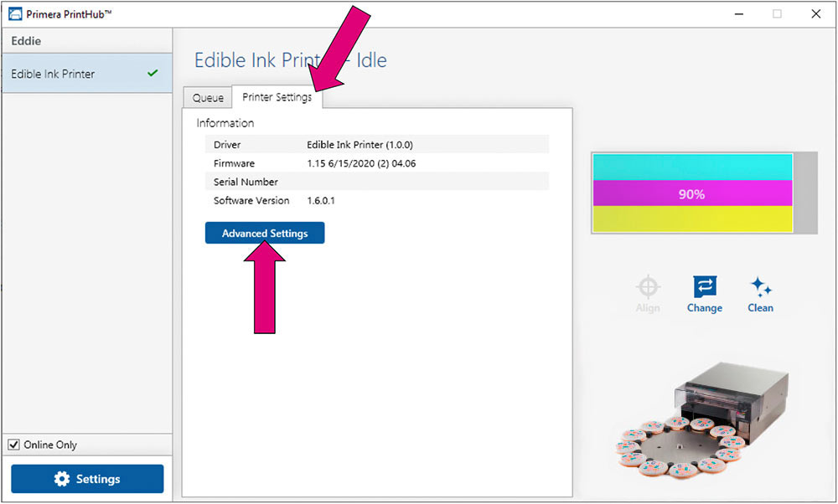Click the 90% ink level indicator
The width and height of the screenshot is (838, 504).
(x=691, y=193)
